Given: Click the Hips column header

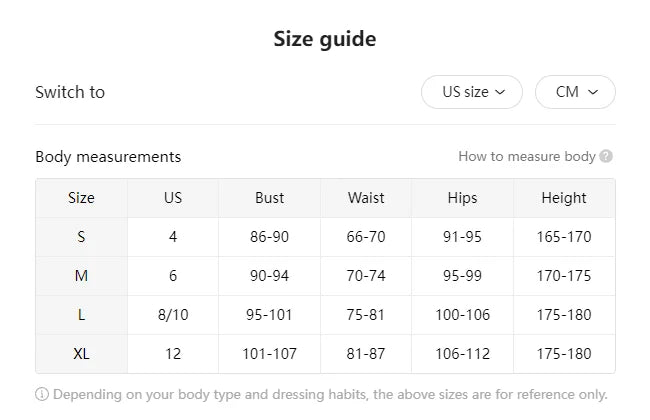Looking at the screenshot, I should pos(462,198).
